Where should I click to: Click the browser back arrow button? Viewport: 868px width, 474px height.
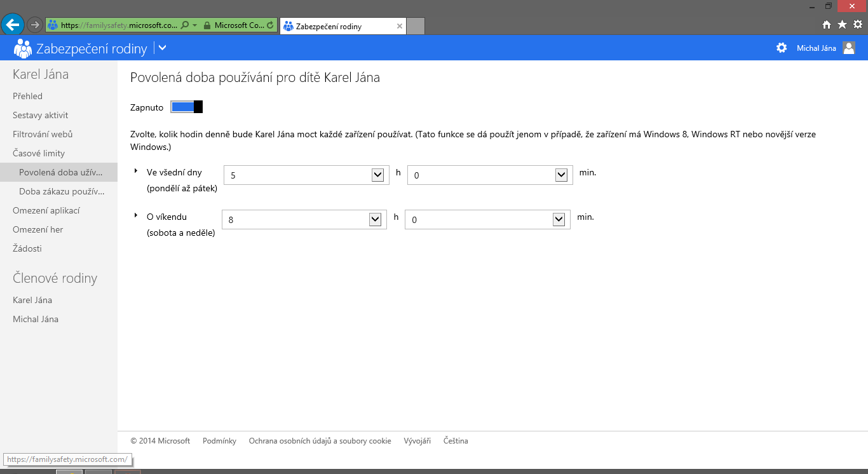[13, 25]
